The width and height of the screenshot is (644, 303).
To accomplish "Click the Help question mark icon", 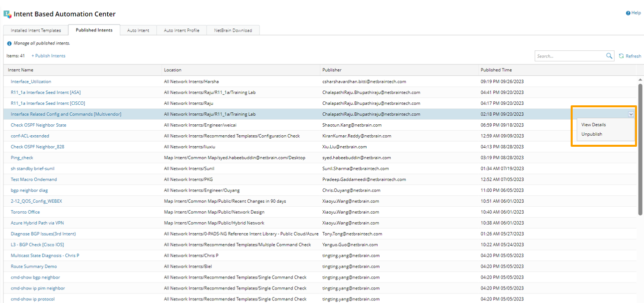I will 628,13.
